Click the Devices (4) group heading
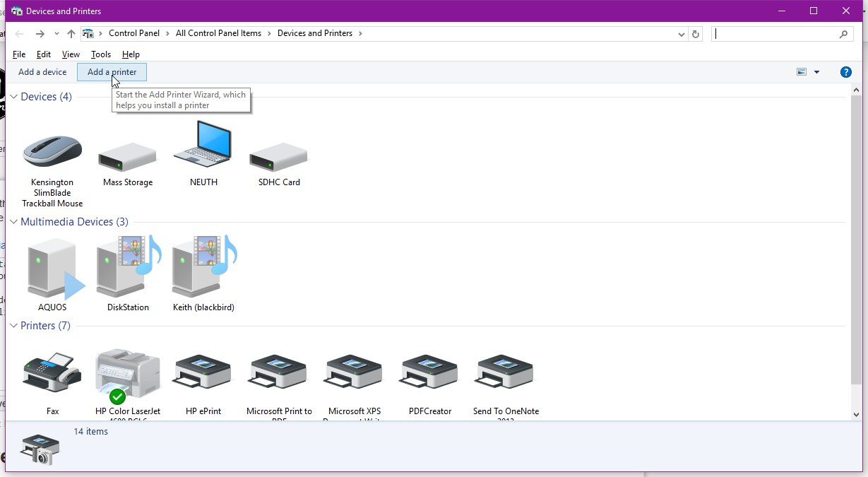This screenshot has height=477, width=868. point(47,97)
